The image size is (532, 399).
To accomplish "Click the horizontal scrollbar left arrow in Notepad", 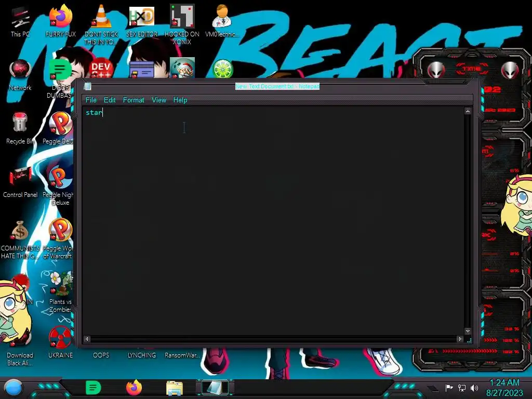I will pyautogui.click(x=87, y=339).
